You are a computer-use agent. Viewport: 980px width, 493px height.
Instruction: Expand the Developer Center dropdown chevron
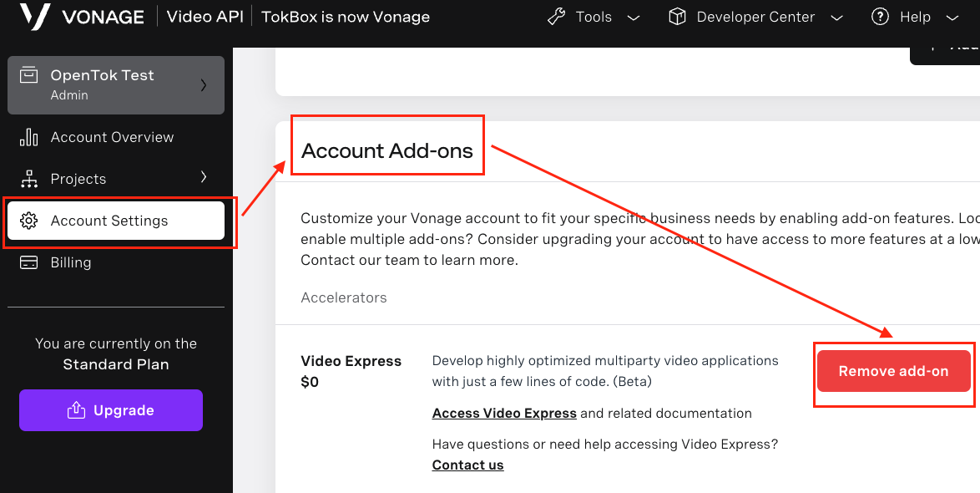pyautogui.click(x=837, y=18)
